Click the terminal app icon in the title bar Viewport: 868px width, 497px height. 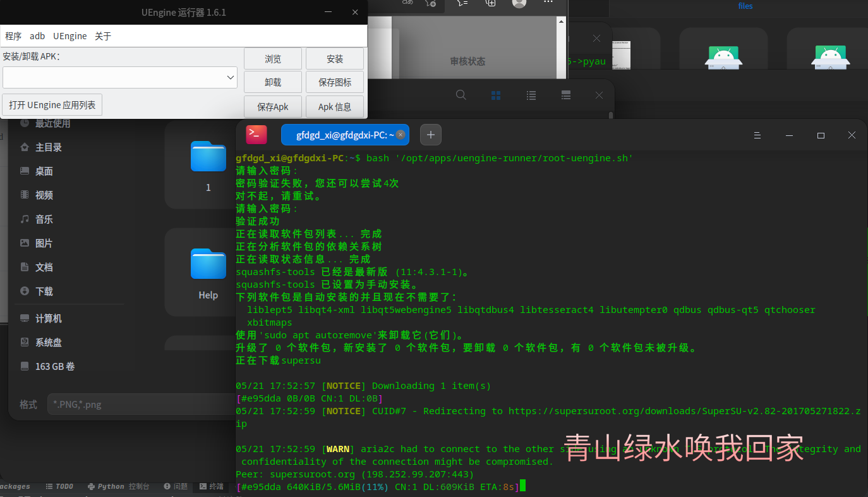click(256, 135)
